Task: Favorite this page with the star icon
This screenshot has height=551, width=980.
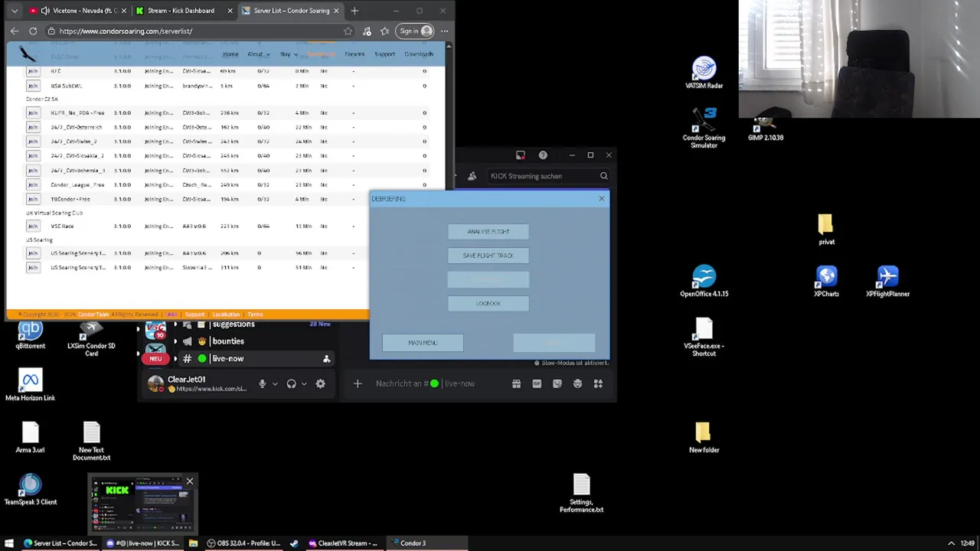Action: click(348, 31)
